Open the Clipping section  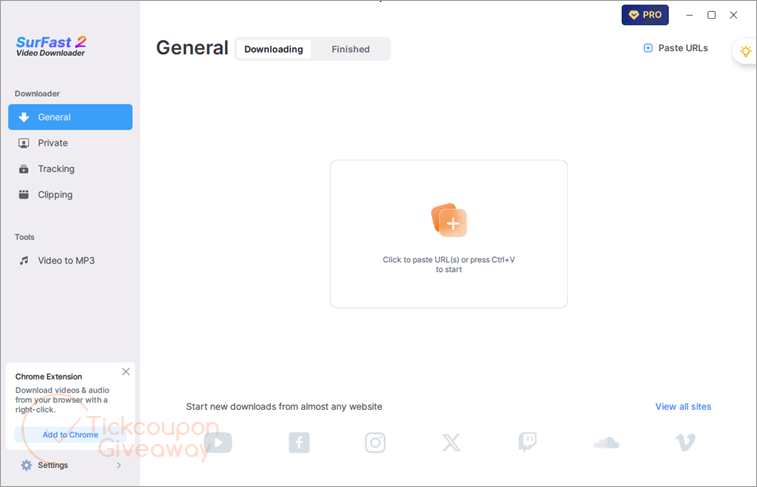tap(70, 195)
